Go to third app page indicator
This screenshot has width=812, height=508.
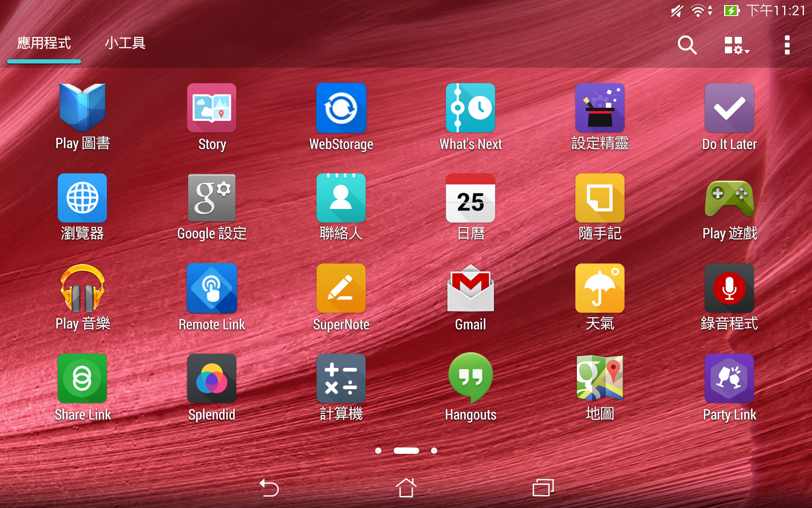pos(434,451)
